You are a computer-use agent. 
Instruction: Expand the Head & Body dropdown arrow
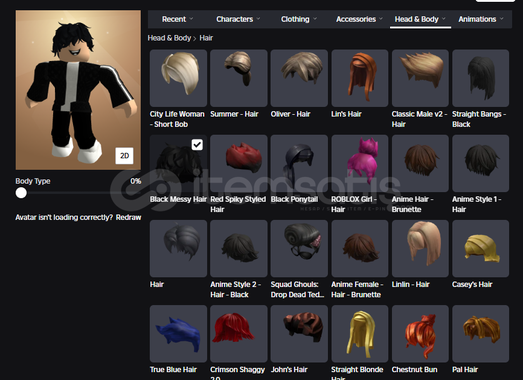[444, 19]
